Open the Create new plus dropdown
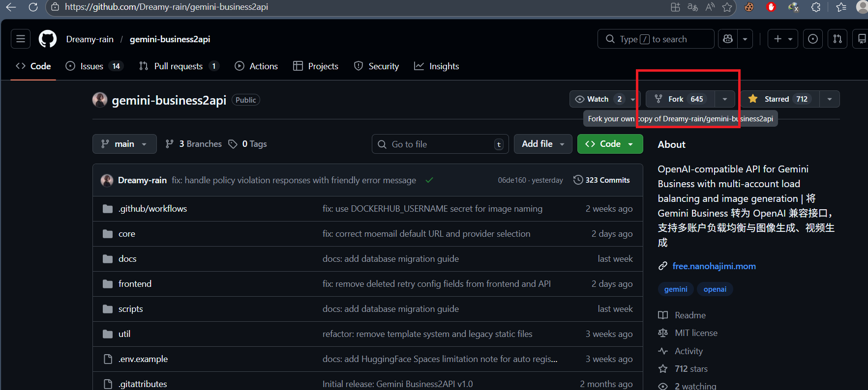This screenshot has height=390, width=868. click(783, 39)
